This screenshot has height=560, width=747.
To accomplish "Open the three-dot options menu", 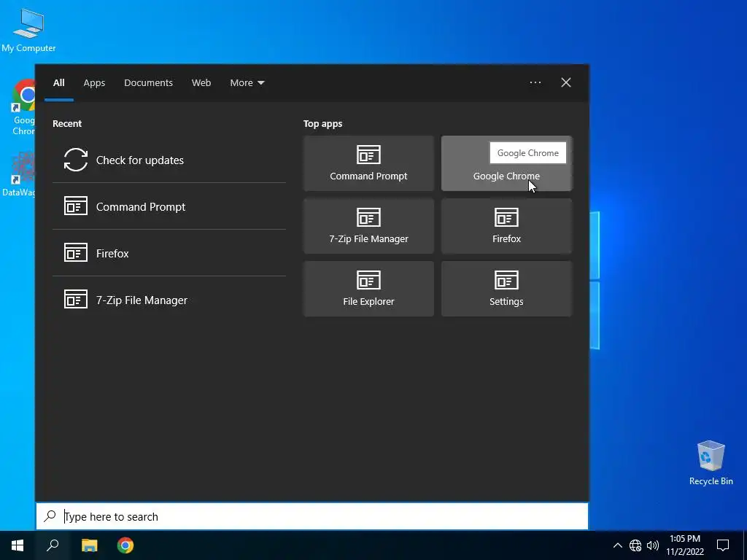I will click(535, 82).
